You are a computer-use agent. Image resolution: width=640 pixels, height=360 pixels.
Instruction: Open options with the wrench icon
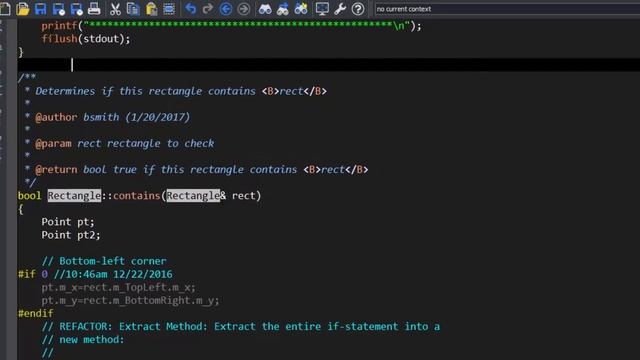[x=340, y=9]
